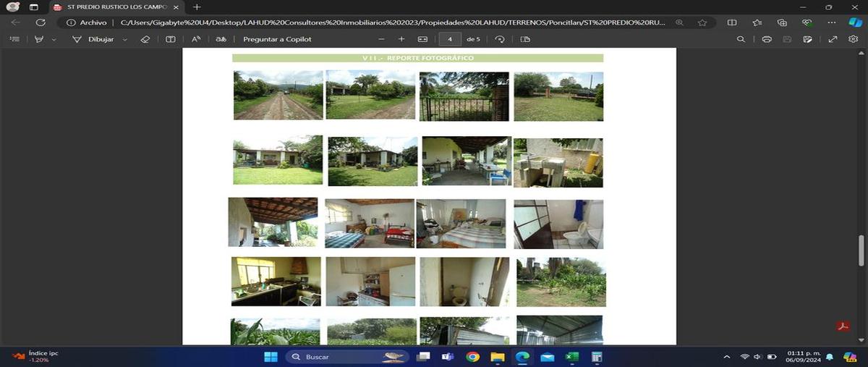Open the page view layout options
Screen dimensions: 868x367
pos(525,39)
